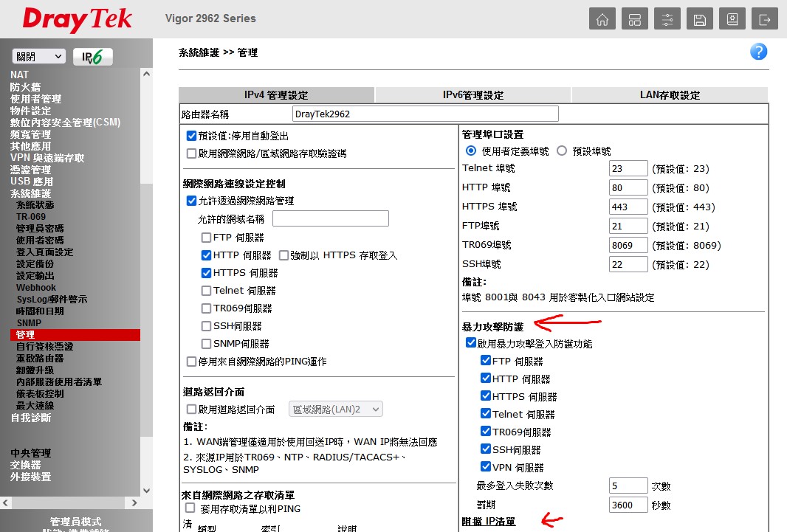Viewport: 787px width, 532px height.
Task: Open the 區域網路(LAN)2 loopback interface dropdown
Action: pos(335,409)
